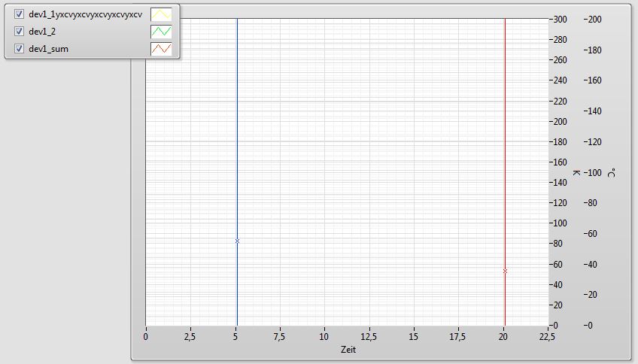Click the 15 x-axis tick label

[413, 337]
